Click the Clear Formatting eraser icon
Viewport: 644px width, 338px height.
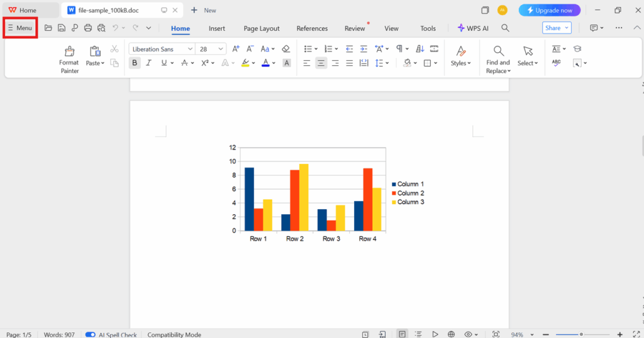[x=286, y=49]
